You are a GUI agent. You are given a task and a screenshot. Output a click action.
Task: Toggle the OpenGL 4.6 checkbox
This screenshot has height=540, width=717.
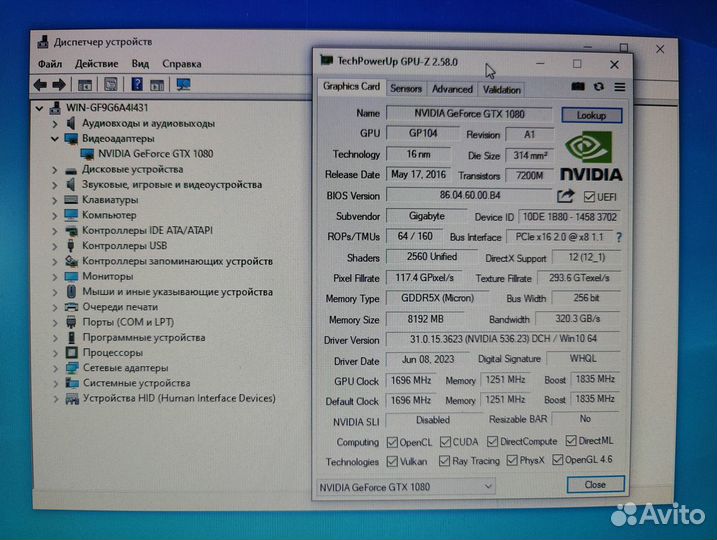(x=557, y=460)
